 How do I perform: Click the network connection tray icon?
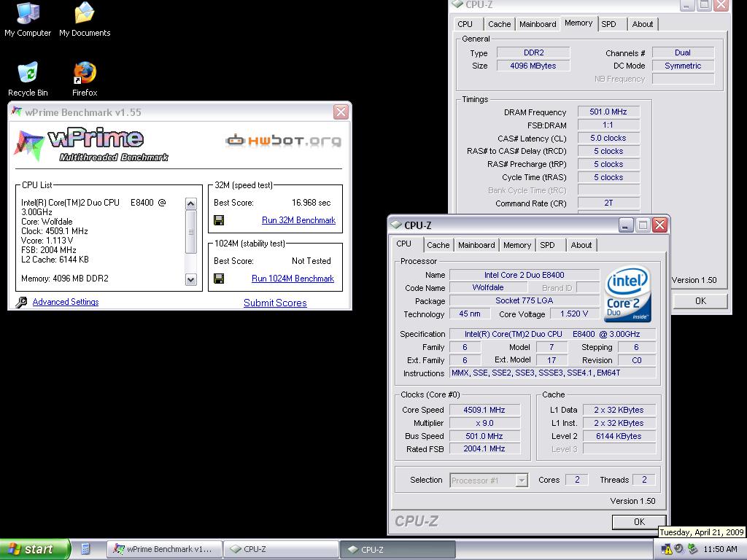[x=692, y=549]
